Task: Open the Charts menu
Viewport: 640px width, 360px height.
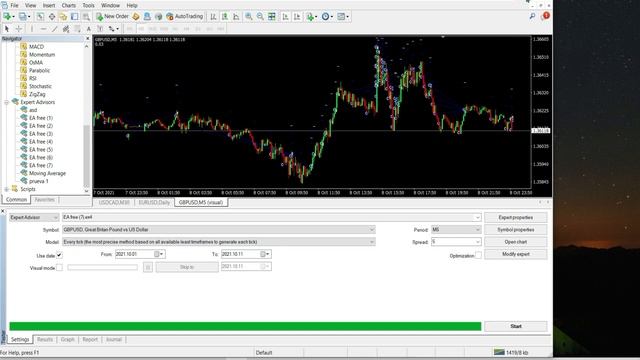Action: point(69,5)
